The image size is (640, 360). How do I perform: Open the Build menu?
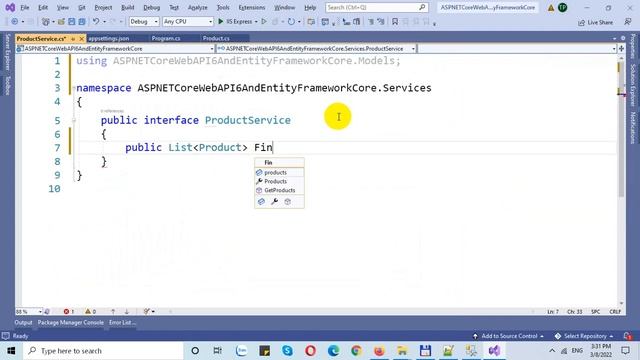pos(128,8)
